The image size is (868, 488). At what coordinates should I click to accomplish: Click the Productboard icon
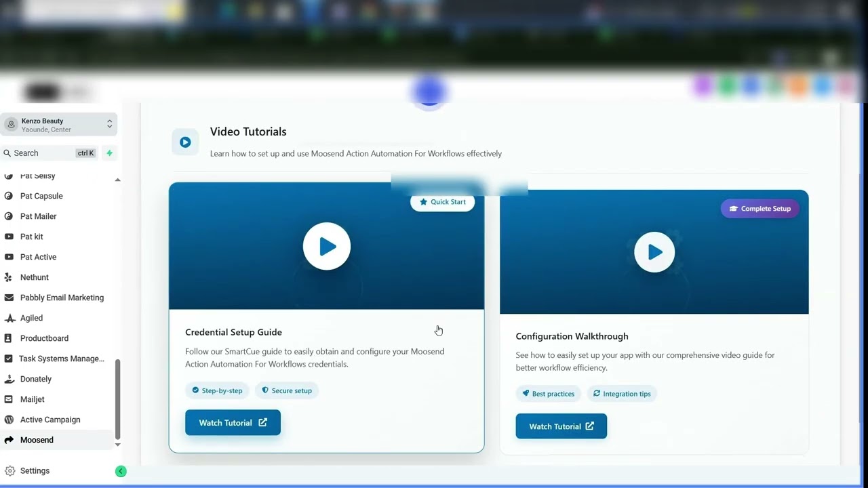point(9,338)
